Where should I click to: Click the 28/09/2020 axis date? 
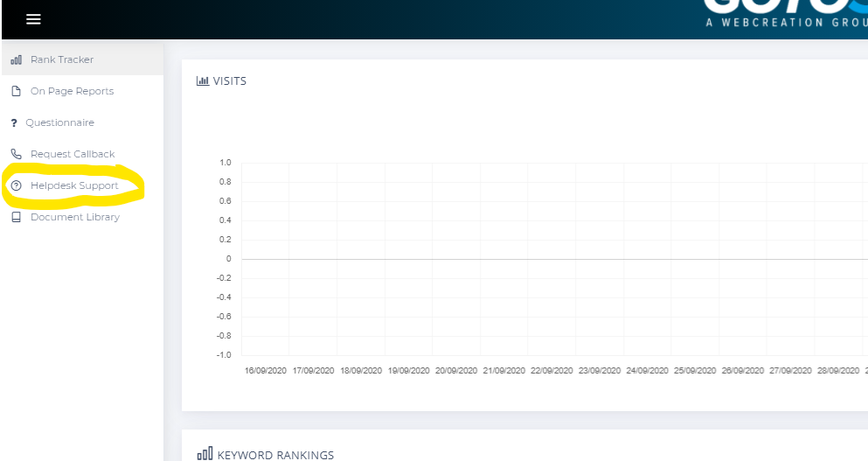tap(838, 371)
